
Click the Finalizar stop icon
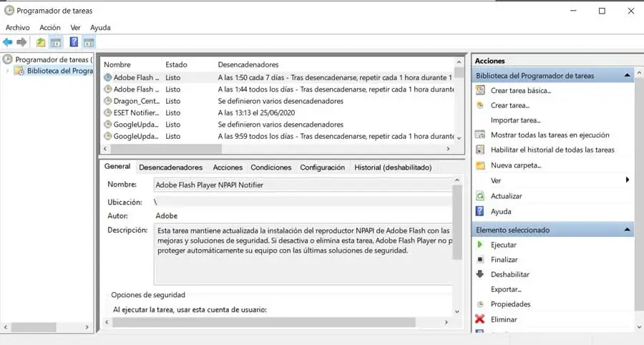click(x=479, y=259)
